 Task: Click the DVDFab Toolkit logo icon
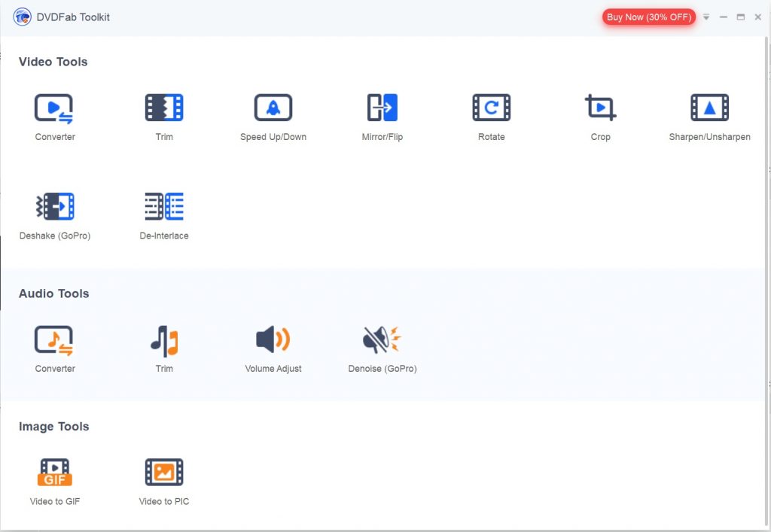22,17
